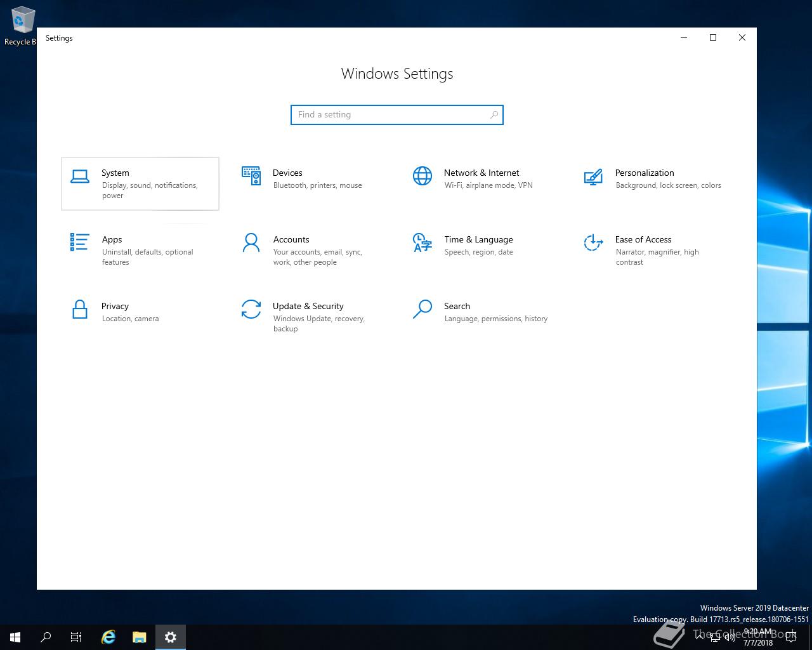Click 'Language, permissions, history' description

click(x=496, y=319)
